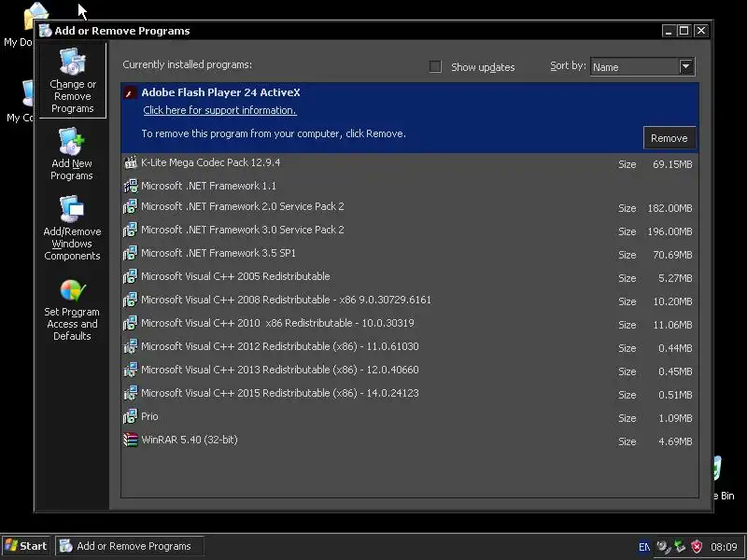This screenshot has height=560, width=747.
Task: Click the 69.15MB size value
Action: (672, 164)
